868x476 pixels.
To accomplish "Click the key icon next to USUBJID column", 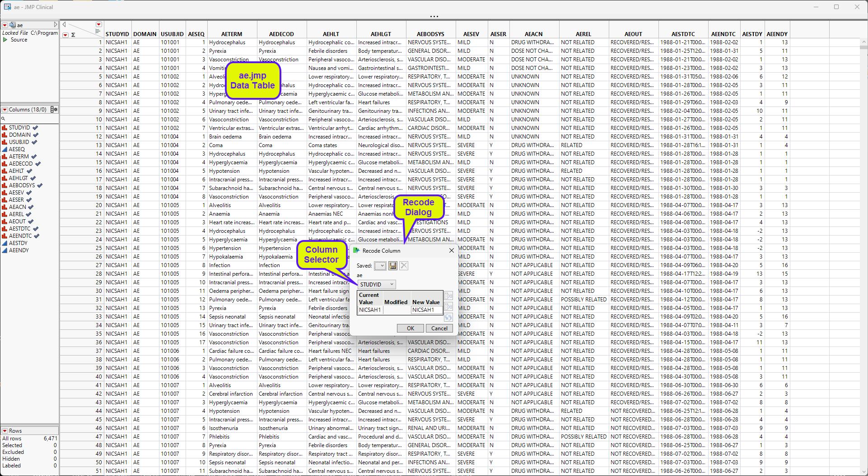I will click(x=33, y=142).
